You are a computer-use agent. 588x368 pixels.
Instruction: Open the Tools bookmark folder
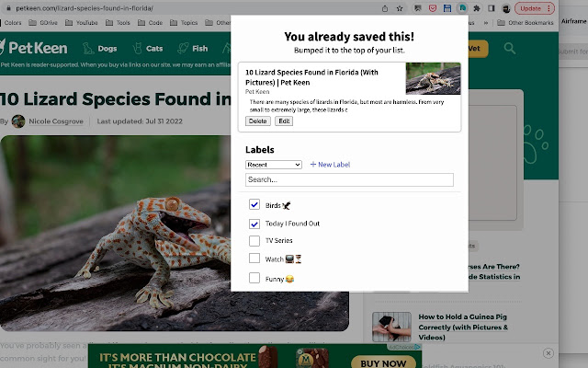coord(118,22)
